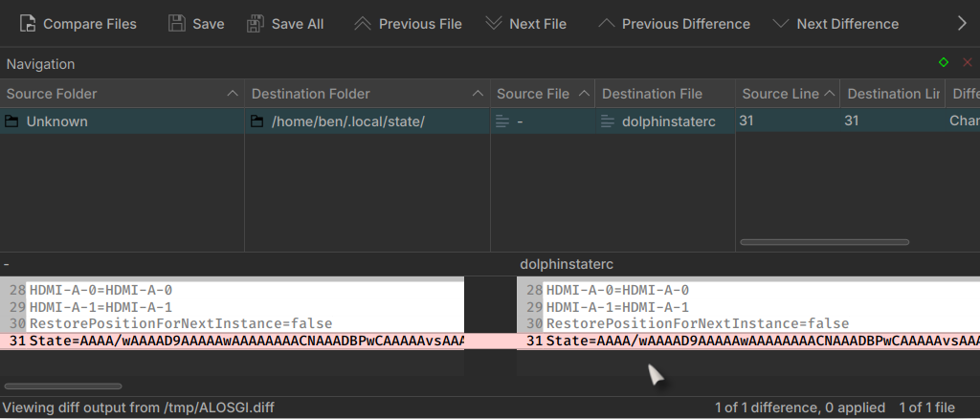The height and width of the screenshot is (419, 980).
Task: Click the Compare Files icon
Action: (x=28, y=24)
